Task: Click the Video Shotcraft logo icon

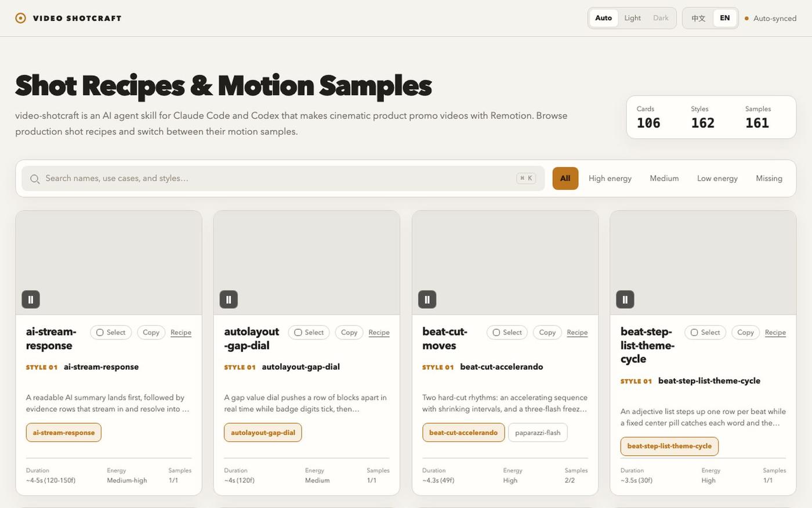Action: click(20, 18)
